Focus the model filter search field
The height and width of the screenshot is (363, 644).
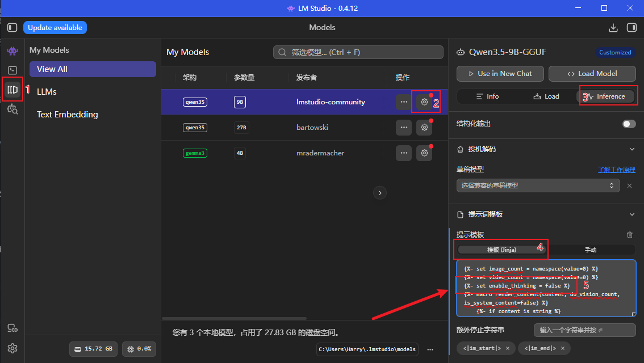pyautogui.click(x=358, y=53)
